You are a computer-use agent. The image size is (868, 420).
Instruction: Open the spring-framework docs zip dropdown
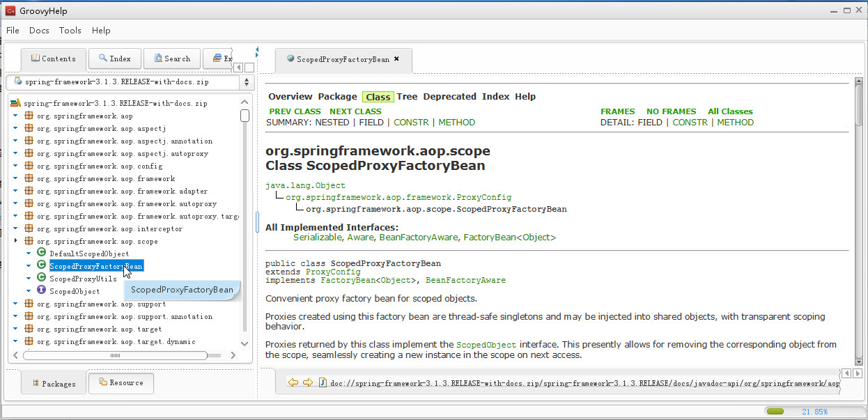point(245,82)
